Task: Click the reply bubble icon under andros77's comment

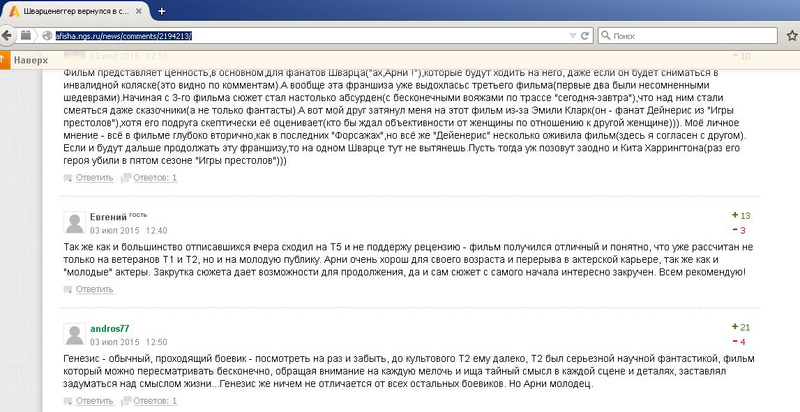Action: [68, 402]
